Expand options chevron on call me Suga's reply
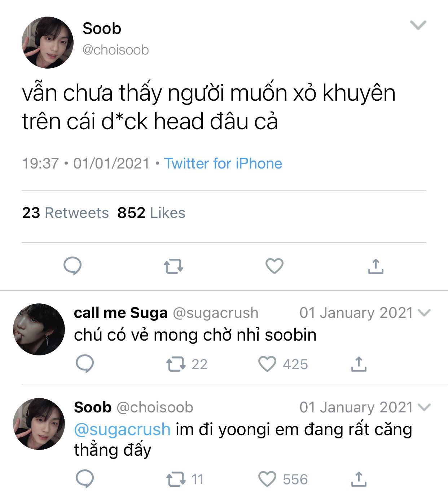448x499 pixels. coord(424,313)
